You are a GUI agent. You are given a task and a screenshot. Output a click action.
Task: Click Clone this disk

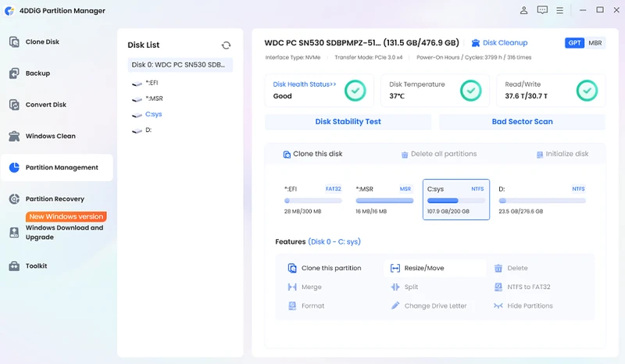312,154
